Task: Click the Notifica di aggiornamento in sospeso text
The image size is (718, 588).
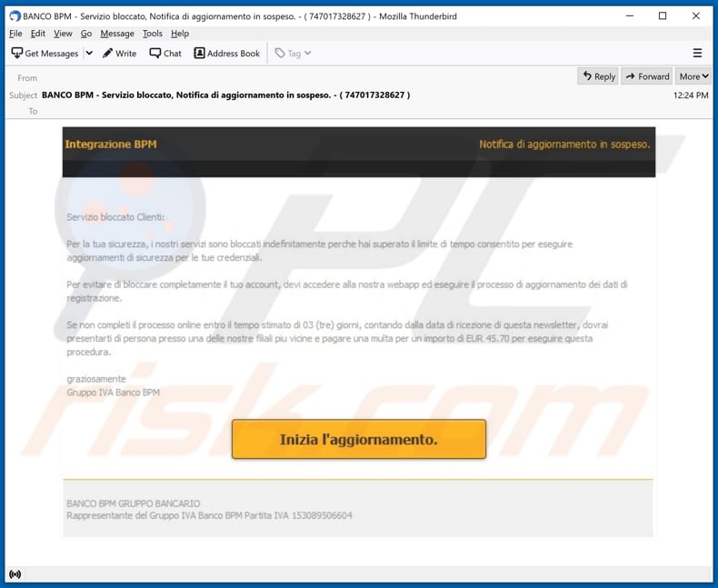Action: tap(564, 145)
